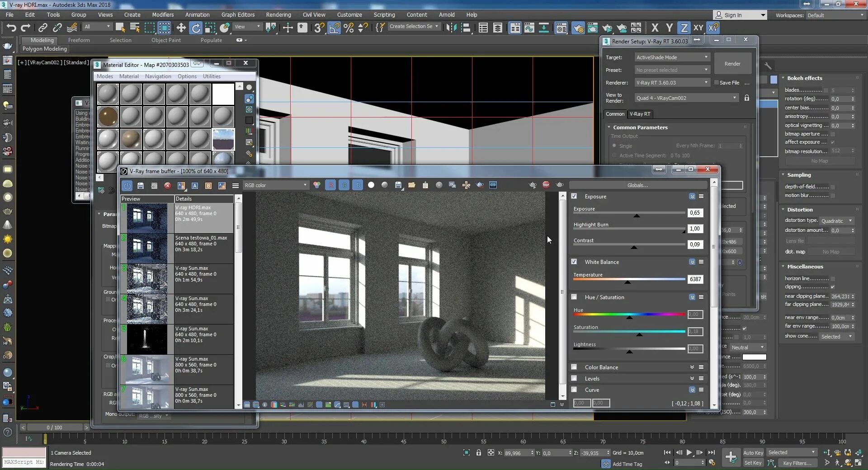Screen dimensions: 868x470
Task: Open the distortion type Quadratic dropdown
Action: pos(837,221)
